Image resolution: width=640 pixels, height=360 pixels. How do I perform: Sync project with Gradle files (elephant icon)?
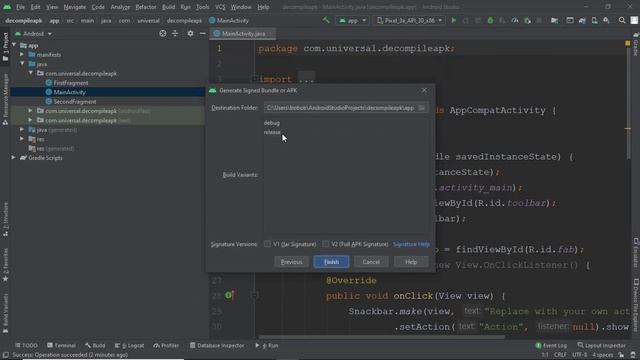click(x=582, y=20)
